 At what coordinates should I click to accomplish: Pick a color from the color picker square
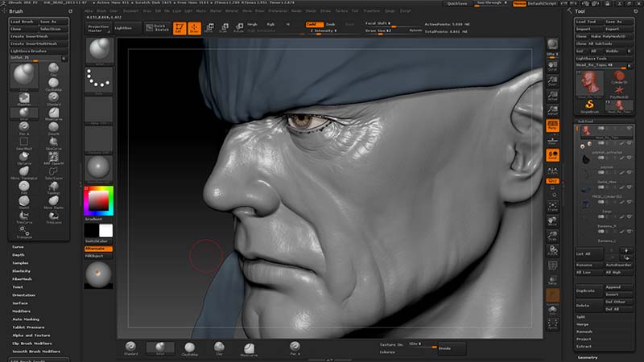click(x=99, y=200)
